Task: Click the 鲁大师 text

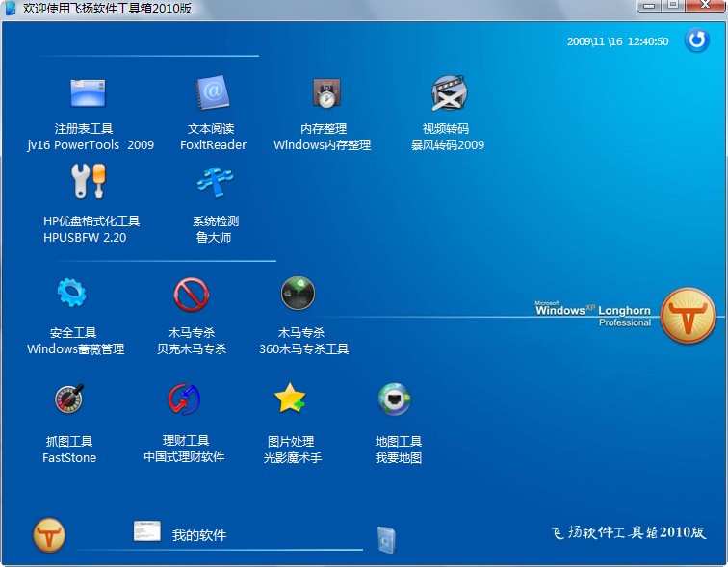Action: point(214,237)
